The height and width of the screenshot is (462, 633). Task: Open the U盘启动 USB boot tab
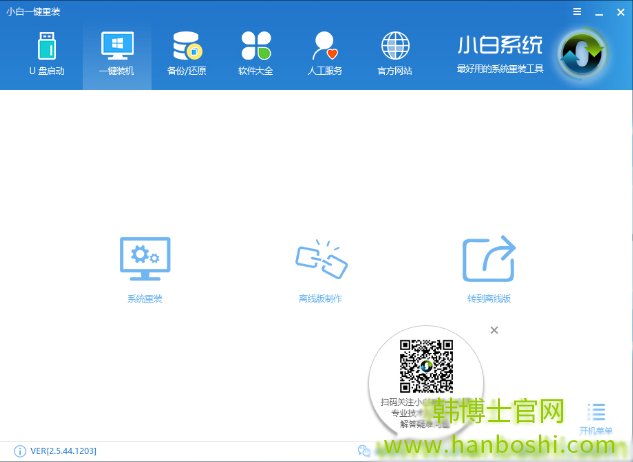click(x=46, y=53)
